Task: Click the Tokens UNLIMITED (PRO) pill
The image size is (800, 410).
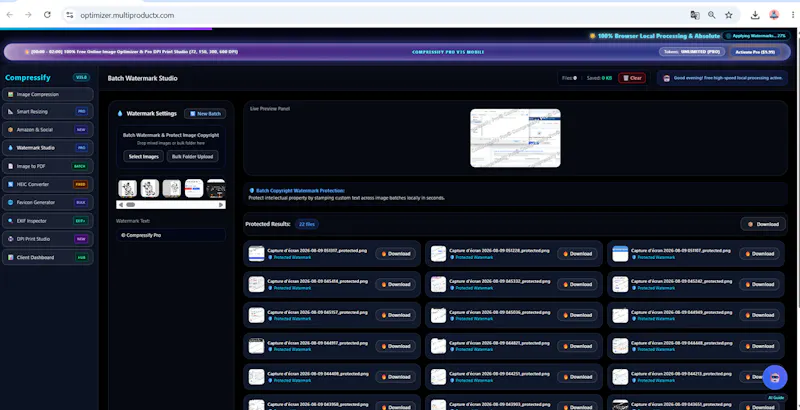Action: (x=691, y=52)
